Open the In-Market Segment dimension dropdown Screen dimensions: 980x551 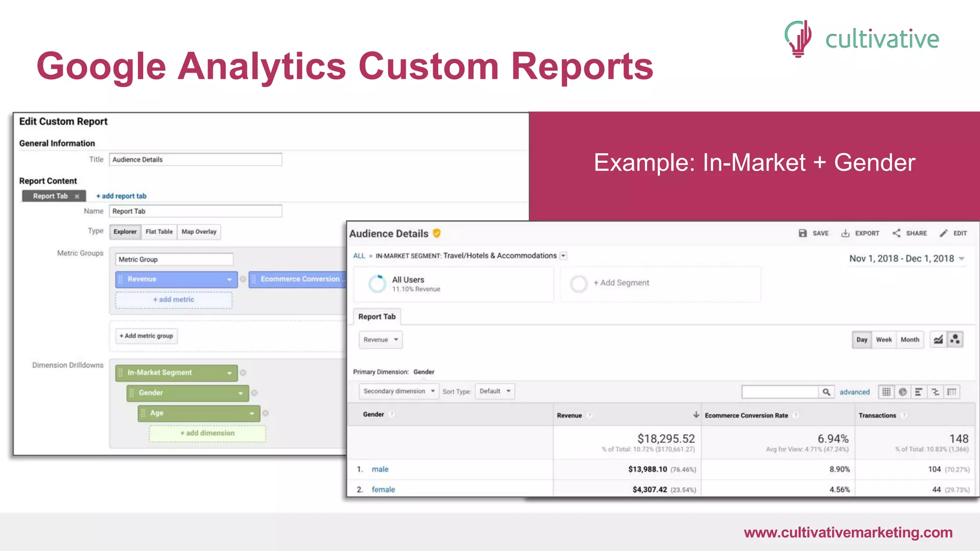click(x=229, y=373)
